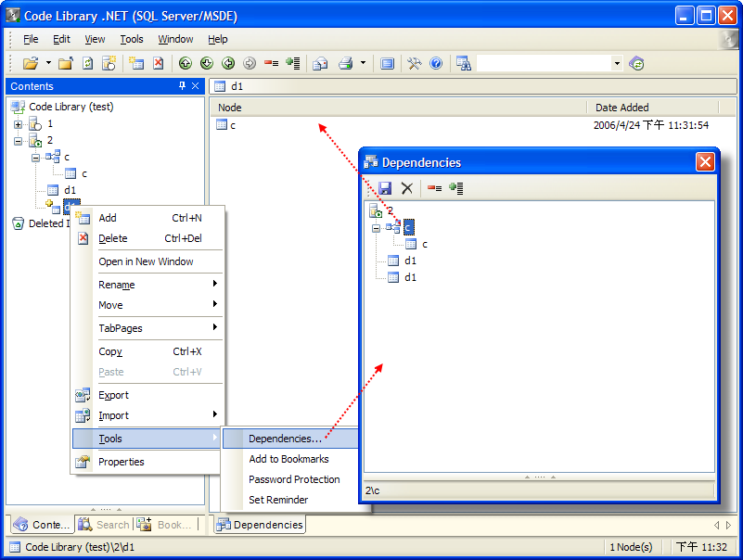Sort list by the Date Added column header
743x560 pixels.
(x=653, y=108)
